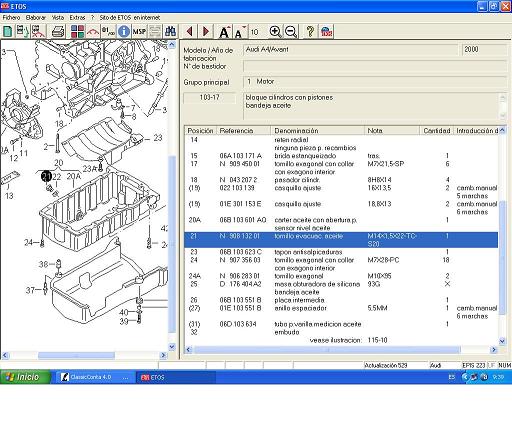Open the four colored squares overview icon
Image resolution: width=512 pixels, height=439 pixels.
point(77,32)
